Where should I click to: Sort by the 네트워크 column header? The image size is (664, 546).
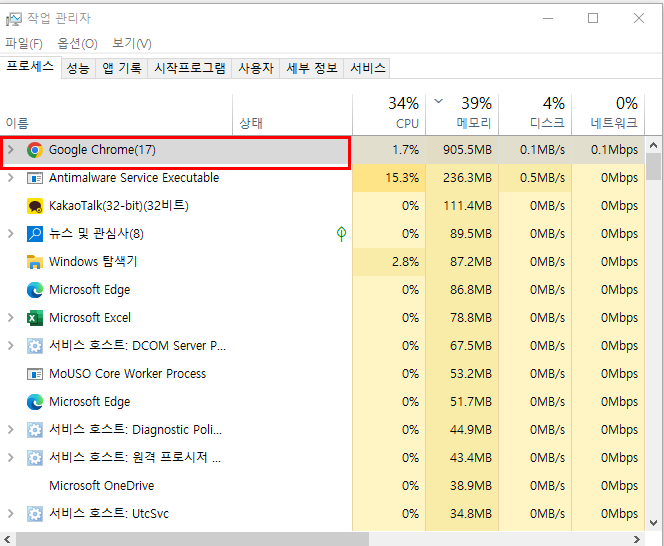[x=609, y=114]
